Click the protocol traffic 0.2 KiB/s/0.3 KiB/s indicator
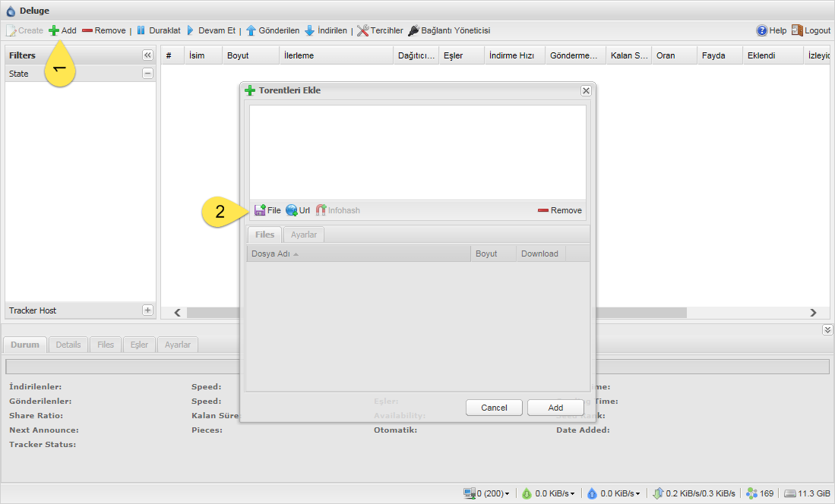The width and height of the screenshot is (835, 504). point(694,493)
